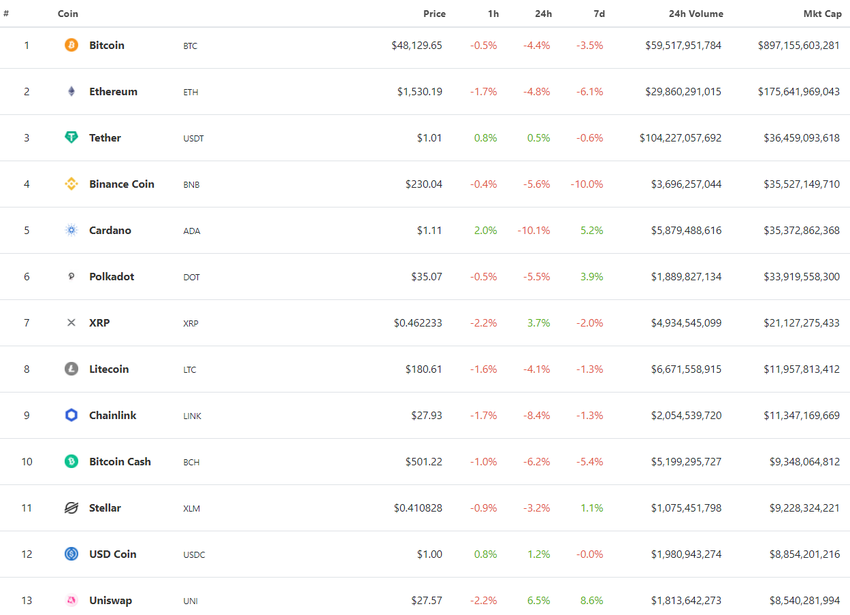Sort by the 1h change column header
Viewport: 850px width, 615px height.
[x=493, y=14]
